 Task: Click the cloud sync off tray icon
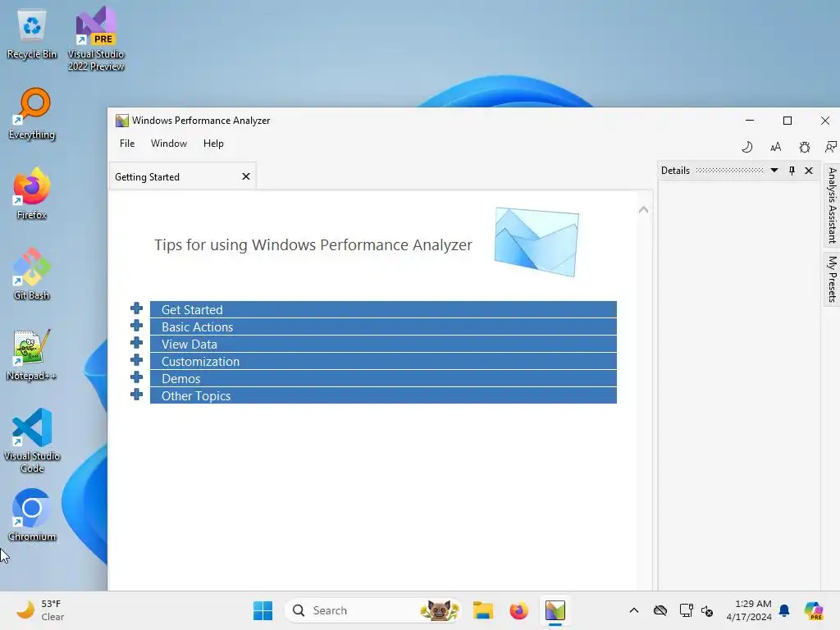(x=660, y=610)
